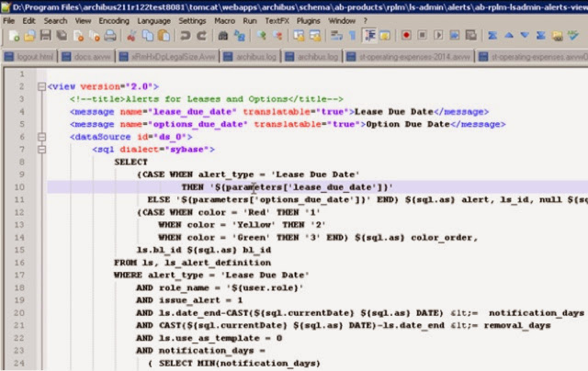Start recording a macro

[406, 36]
